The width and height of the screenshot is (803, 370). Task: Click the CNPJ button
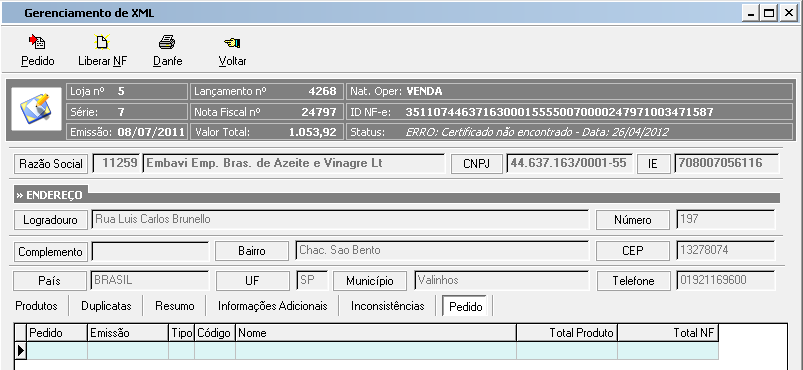[477, 164]
